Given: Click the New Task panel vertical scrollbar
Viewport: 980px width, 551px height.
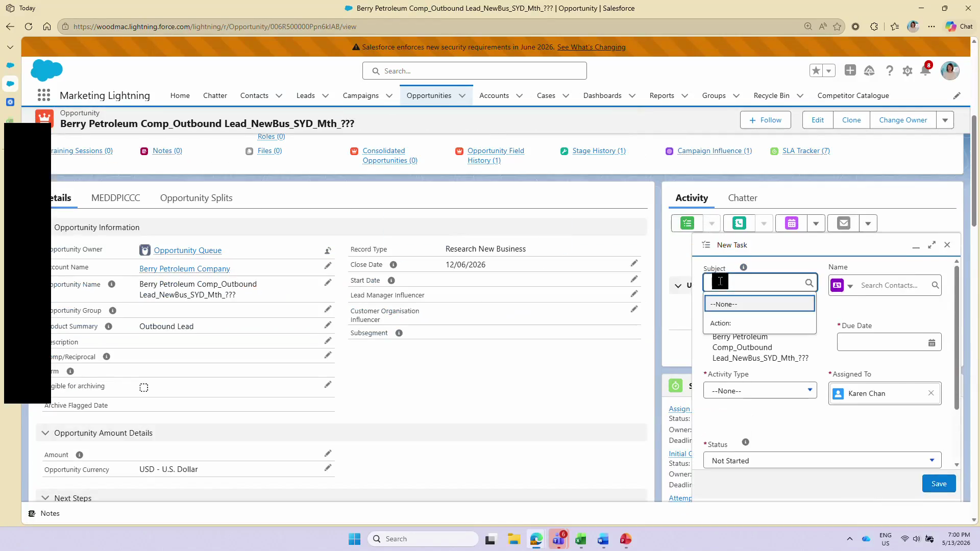Looking at the screenshot, I should 957,337.
